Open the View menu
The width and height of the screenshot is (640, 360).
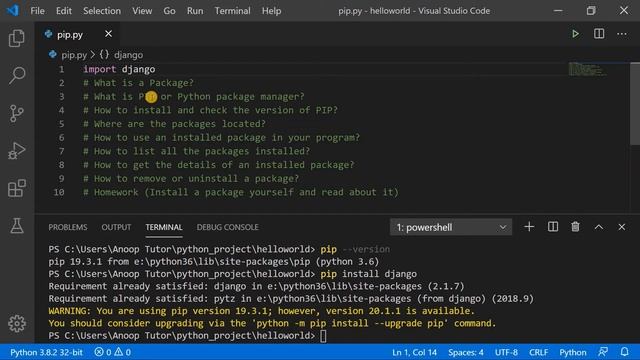coord(142,11)
